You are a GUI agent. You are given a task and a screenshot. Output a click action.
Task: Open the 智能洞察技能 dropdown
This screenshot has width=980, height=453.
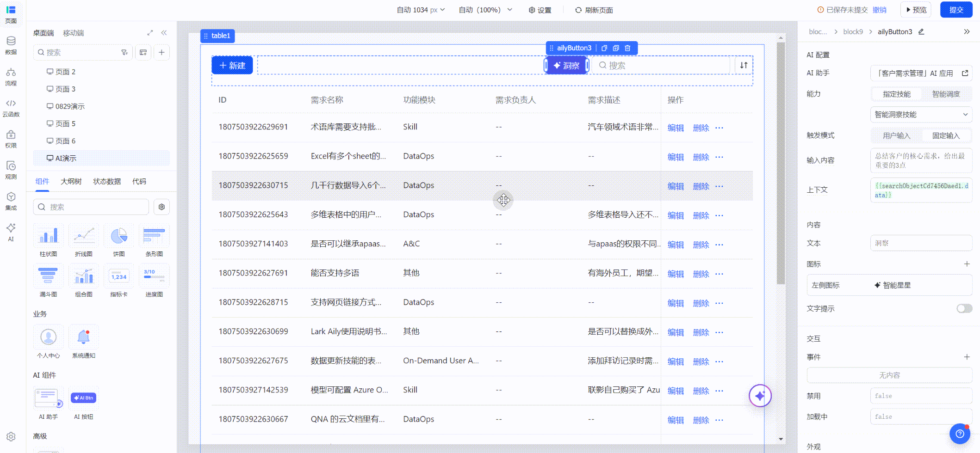click(x=921, y=115)
